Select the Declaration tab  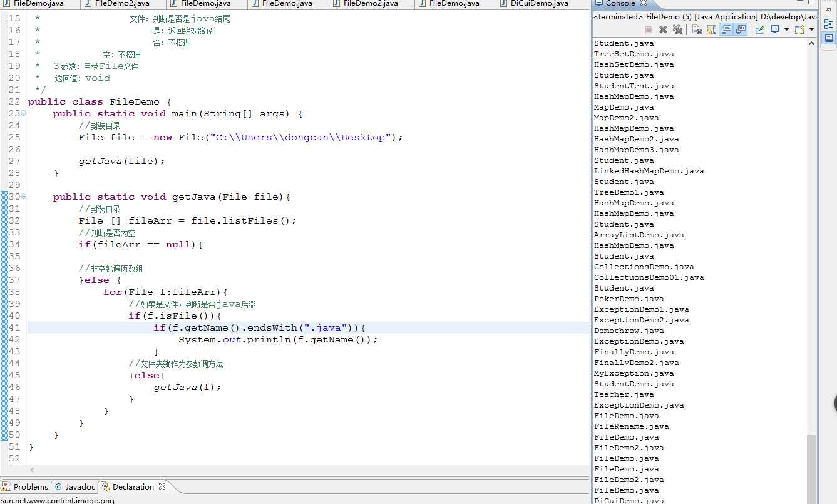point(133,486)
